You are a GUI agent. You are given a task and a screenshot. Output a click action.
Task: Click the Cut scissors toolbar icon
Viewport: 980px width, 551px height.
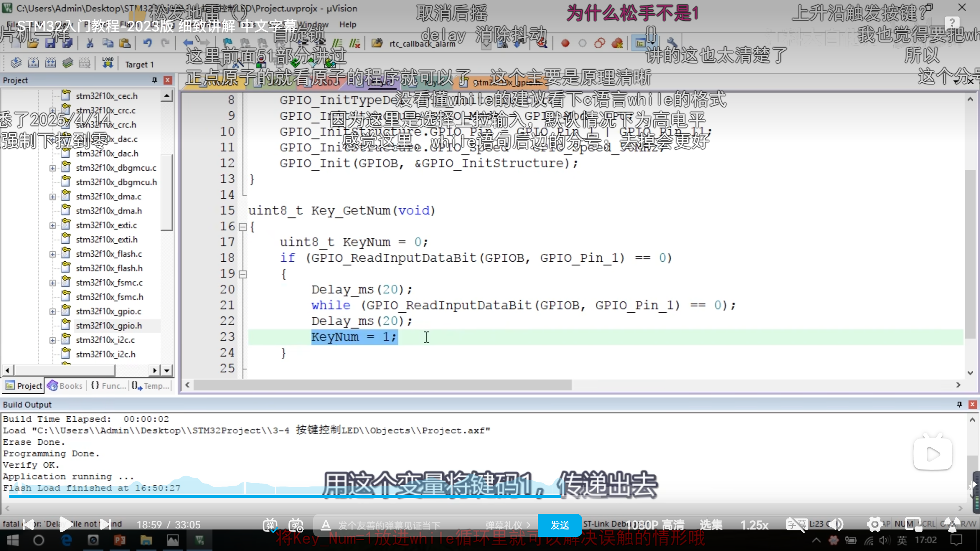click(90, 43)
